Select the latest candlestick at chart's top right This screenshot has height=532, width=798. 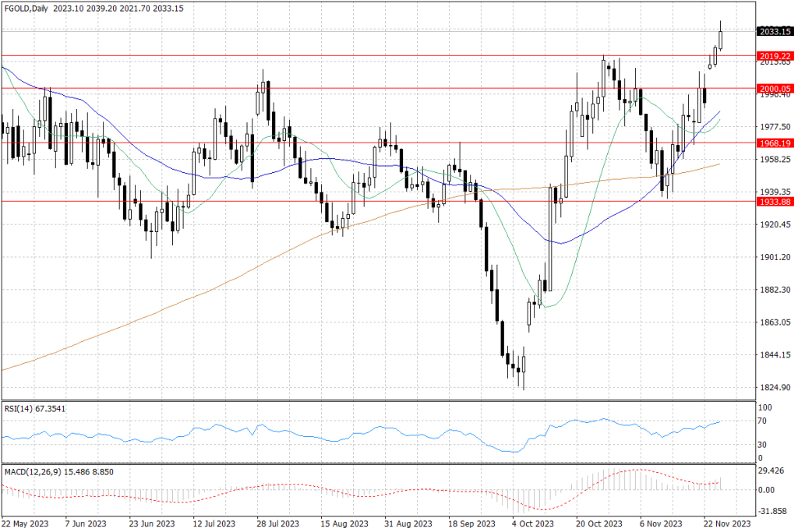tap(721, 39)
